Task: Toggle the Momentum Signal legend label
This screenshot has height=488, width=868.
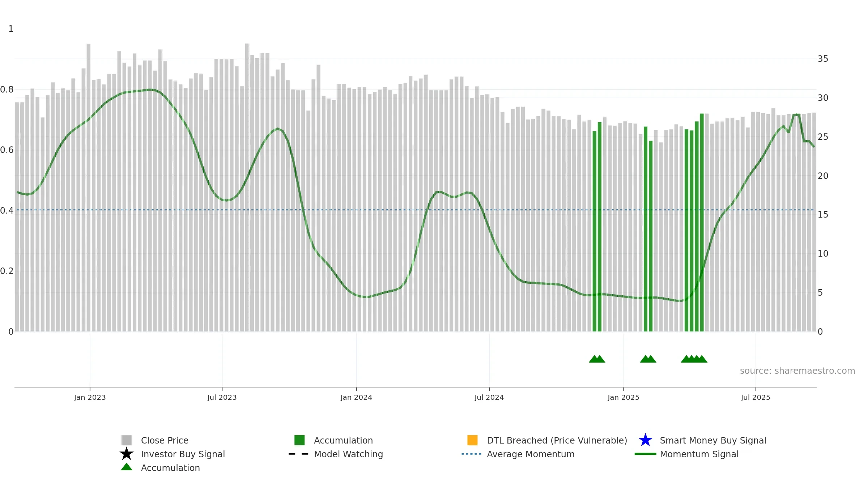Action: point(699,454)
